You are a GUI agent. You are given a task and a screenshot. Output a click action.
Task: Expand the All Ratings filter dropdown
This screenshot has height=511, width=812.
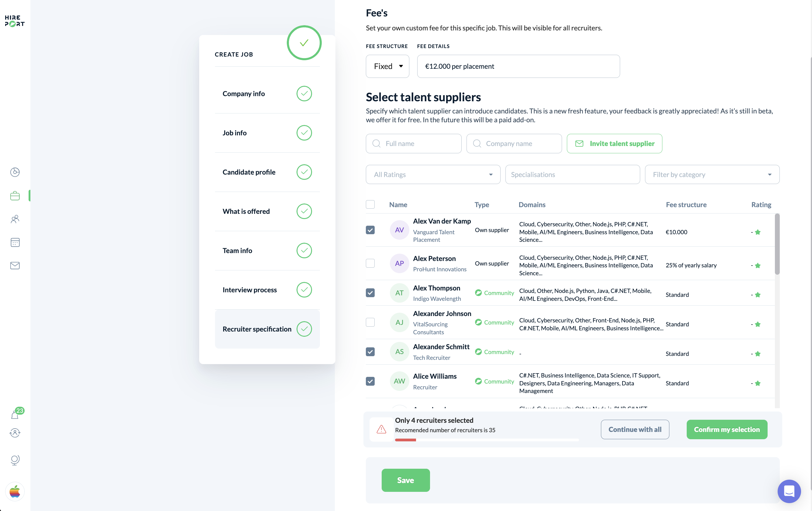tap(433, 174)
